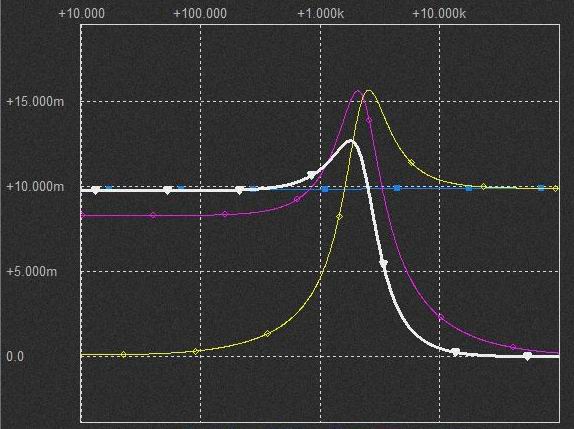The width and height of the screenshot is (574, 429).
Task: Click the blue square marker nearest the 1.000k gridline
Action: pos(325,189)
